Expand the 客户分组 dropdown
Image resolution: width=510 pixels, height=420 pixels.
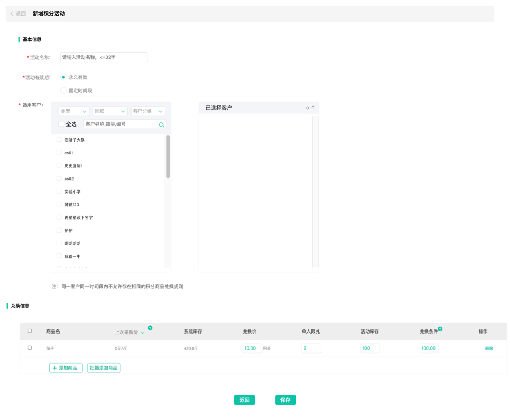coord(148,111)
